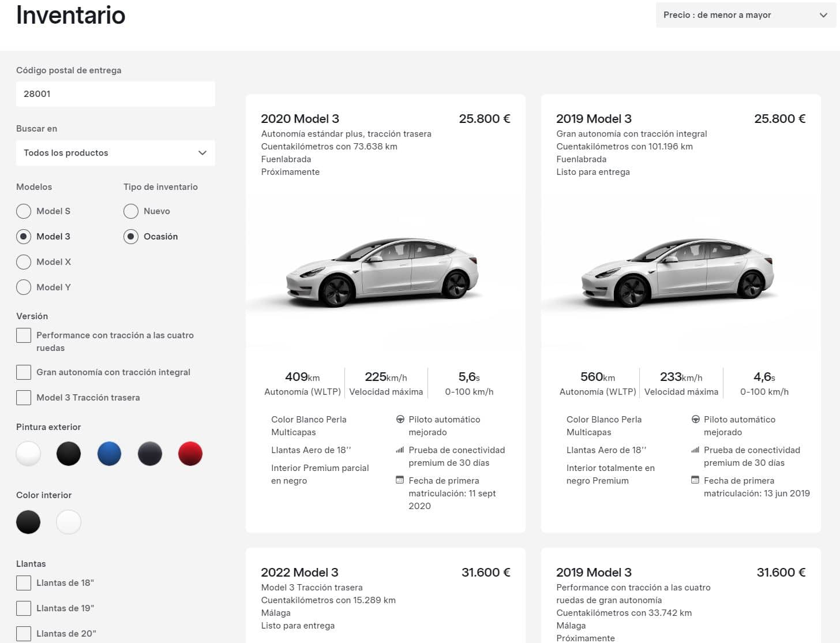Screen dimensions: 840x643
Task: Pick dark grey exterior paint swatch
Action: [150, 454]
